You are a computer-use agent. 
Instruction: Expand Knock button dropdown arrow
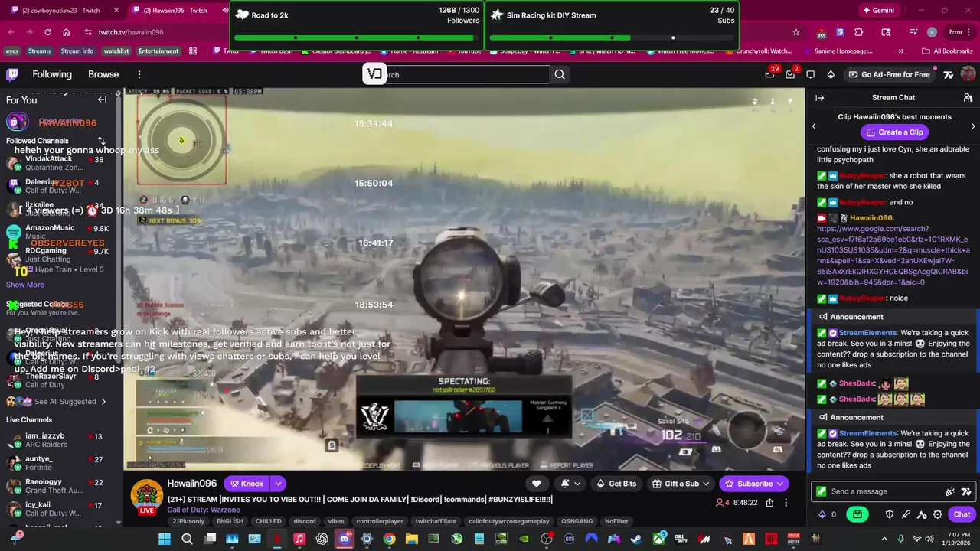coord(278,484)
